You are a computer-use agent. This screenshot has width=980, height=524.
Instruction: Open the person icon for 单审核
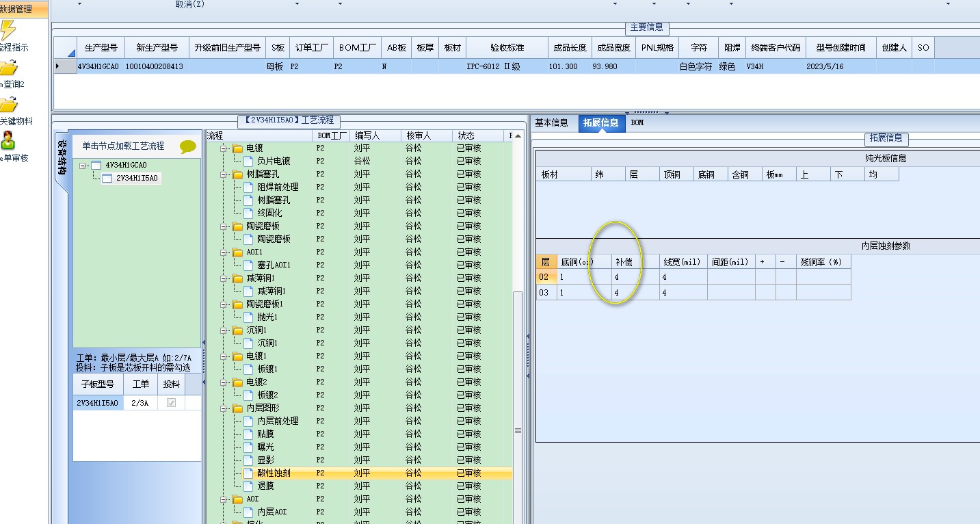click(x=8, y=141)
